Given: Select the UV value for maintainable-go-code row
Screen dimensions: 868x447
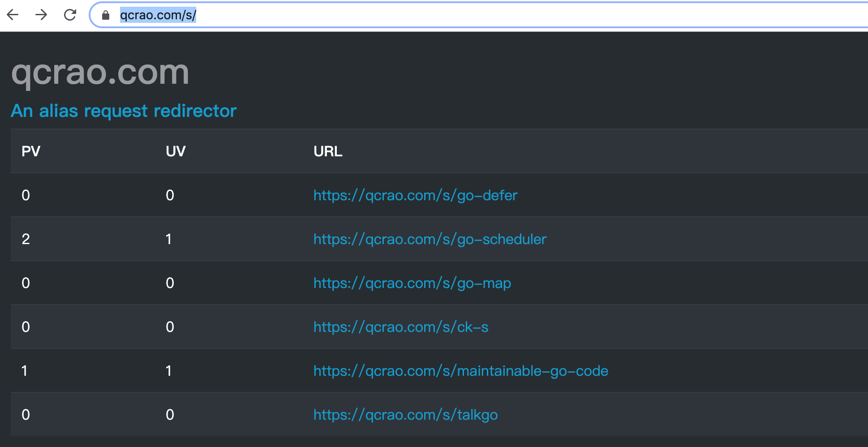Looking at the screenshot, I should pyautogui.click(x=169, y=371).
